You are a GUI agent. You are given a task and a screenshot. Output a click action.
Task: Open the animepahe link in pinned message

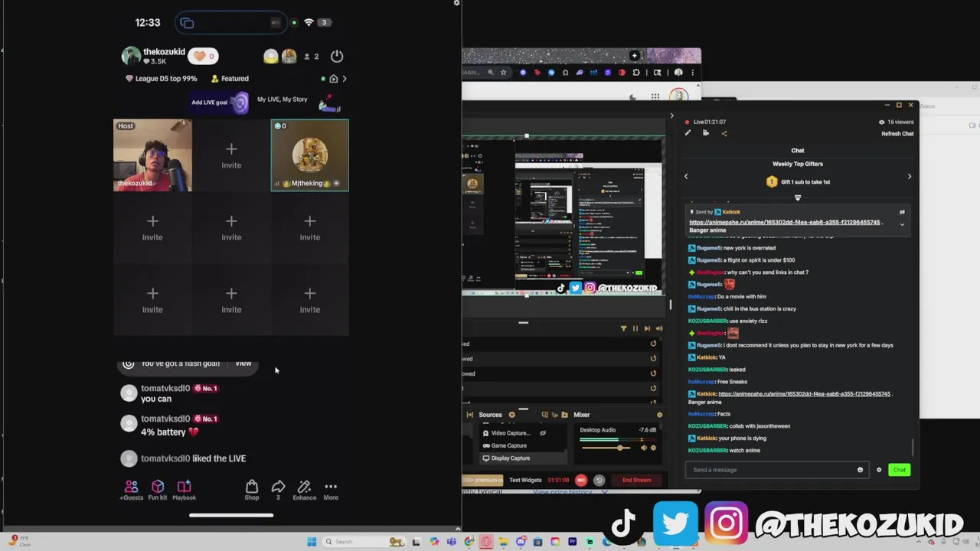[x=784, y=223]
